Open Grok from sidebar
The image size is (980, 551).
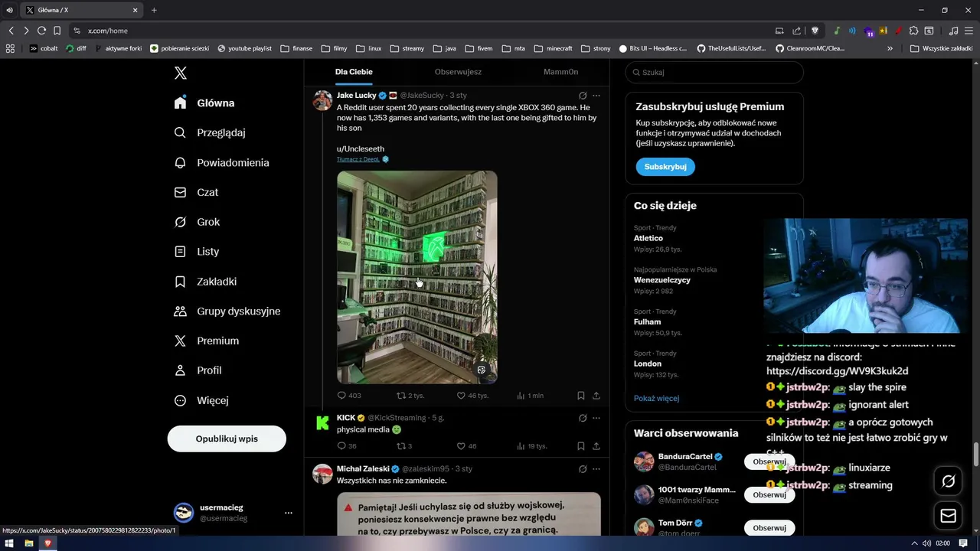(197, 222)
